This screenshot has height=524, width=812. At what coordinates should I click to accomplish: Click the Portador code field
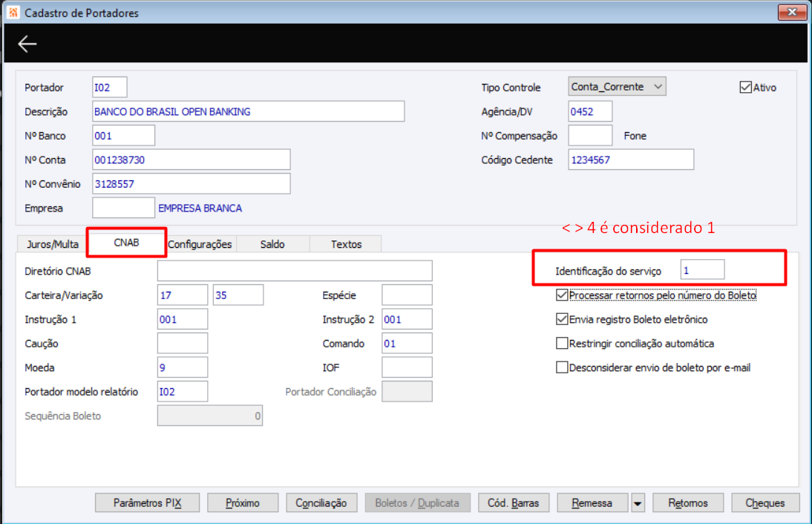109,87
